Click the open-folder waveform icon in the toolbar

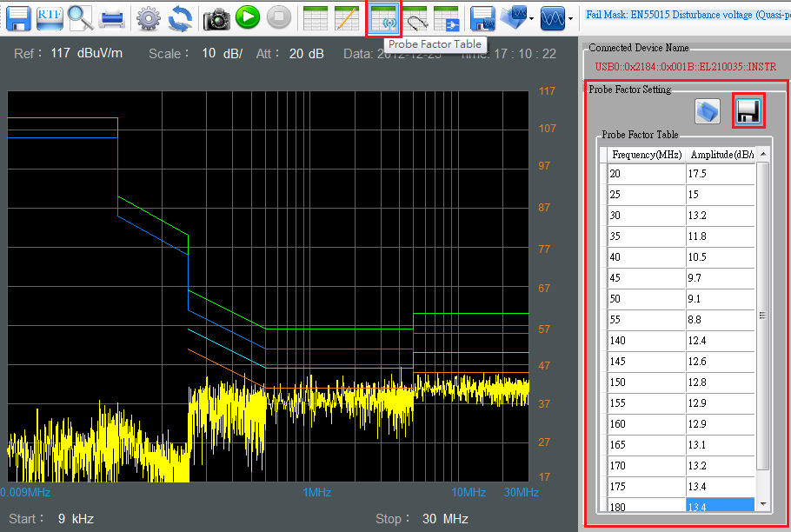(514, 18)
